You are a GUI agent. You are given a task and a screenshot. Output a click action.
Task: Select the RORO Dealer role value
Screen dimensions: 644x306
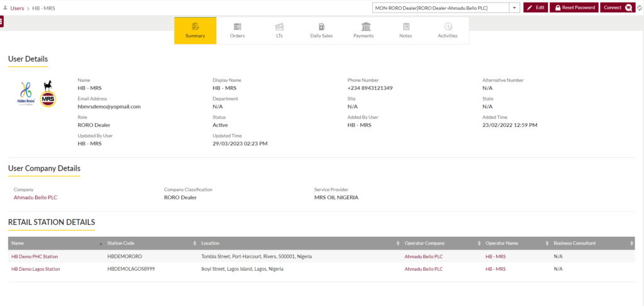pyautogui.click(x=94, y=124)
